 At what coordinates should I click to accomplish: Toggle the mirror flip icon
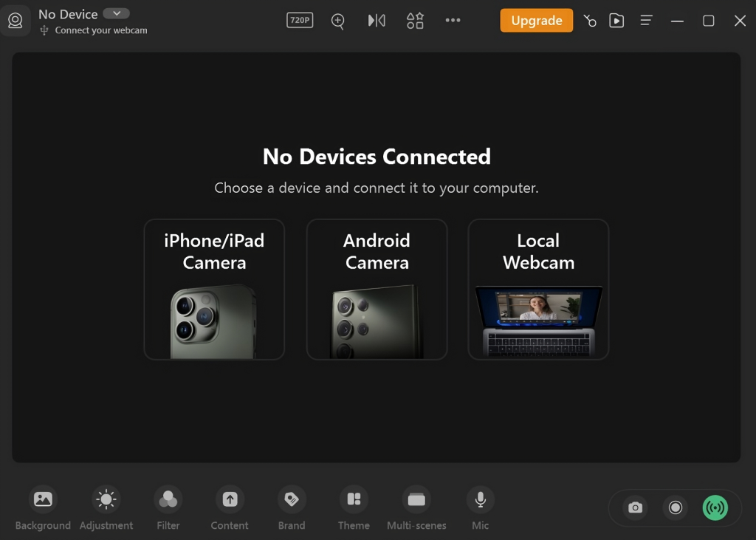tap(377, 20)
